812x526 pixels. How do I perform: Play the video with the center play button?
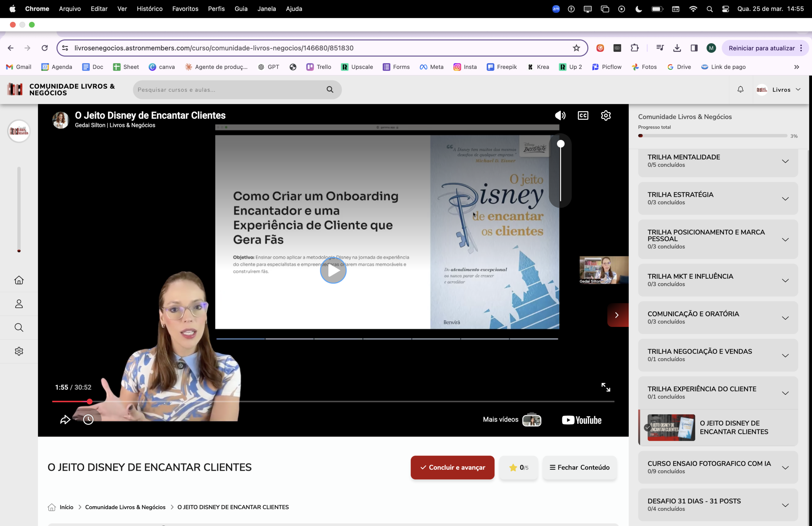[x=333, y=270]
